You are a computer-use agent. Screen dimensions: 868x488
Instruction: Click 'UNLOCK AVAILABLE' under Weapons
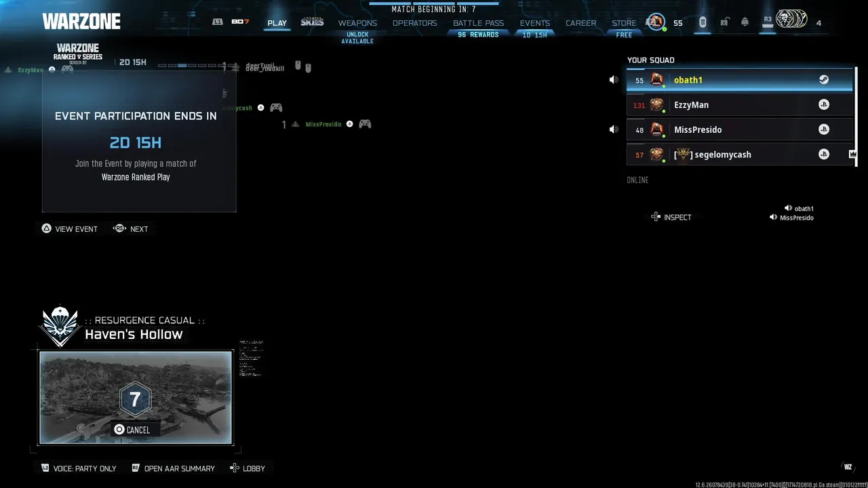(357, 38)
